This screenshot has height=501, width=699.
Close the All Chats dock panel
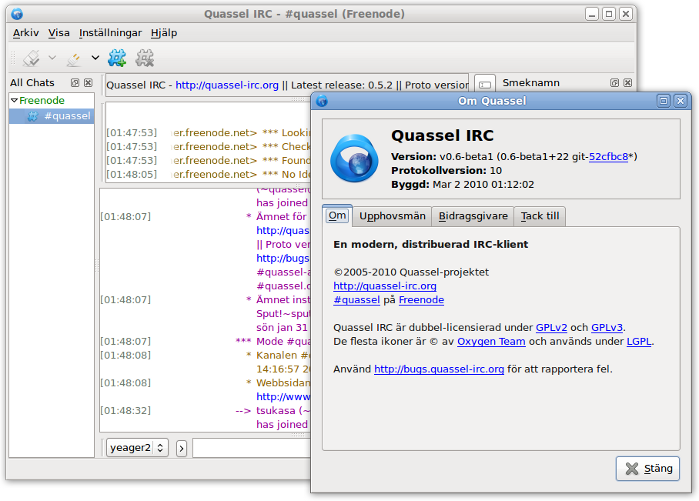[x=88, y=83]
